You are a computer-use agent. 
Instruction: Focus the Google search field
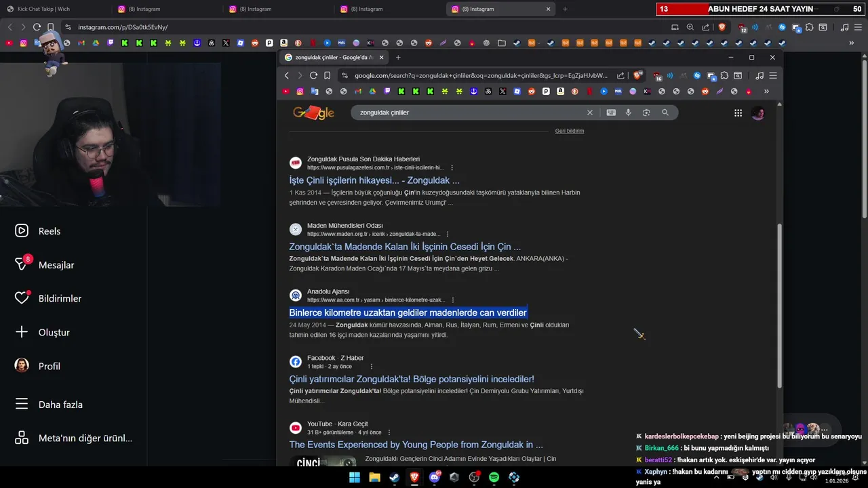point(468,113)
